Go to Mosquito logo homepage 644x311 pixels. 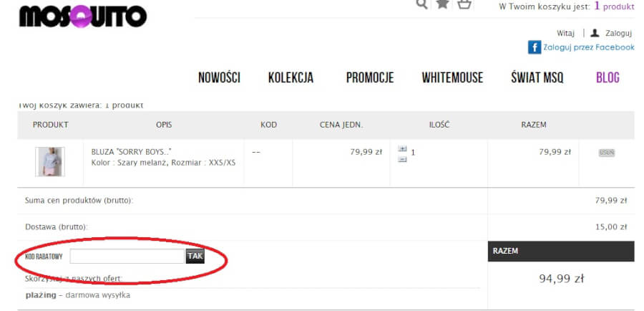82,16
